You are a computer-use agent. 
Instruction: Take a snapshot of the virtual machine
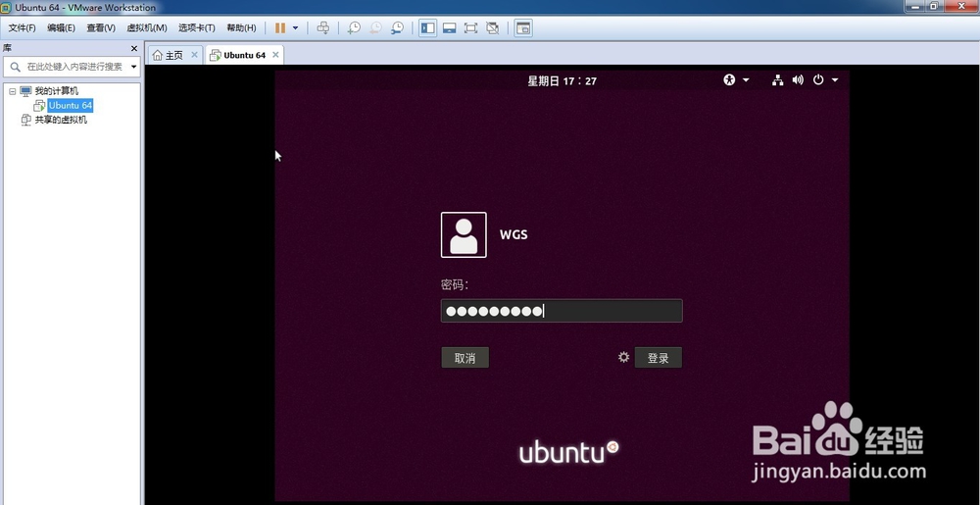[x=354, y=28]
